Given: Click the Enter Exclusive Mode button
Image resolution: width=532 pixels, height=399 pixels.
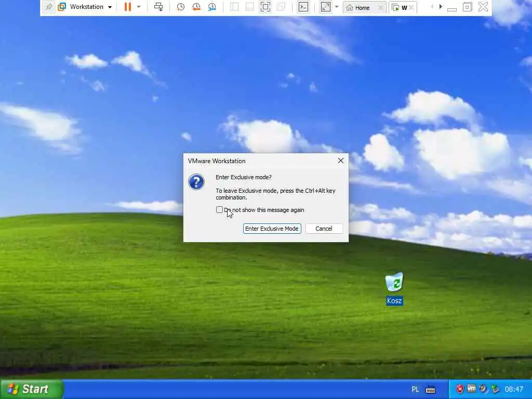Looking at the screenshot, I should point(272,229).
